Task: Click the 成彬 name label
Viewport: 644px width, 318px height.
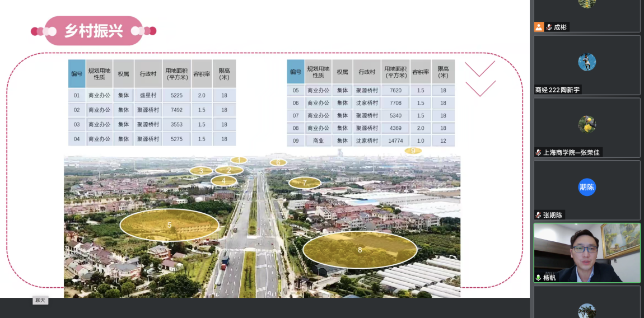Action: 560,27
